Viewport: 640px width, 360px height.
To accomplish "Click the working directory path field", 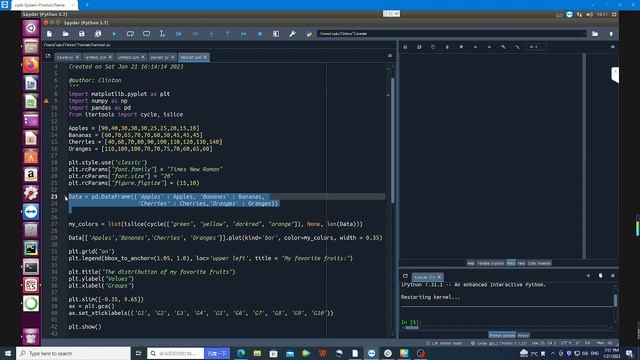I will click(452, 34).
